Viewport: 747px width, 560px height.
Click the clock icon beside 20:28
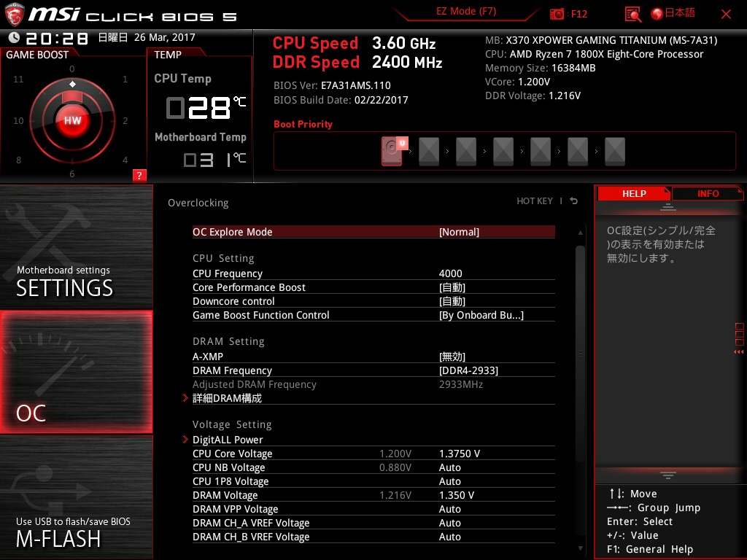[15, 38]
